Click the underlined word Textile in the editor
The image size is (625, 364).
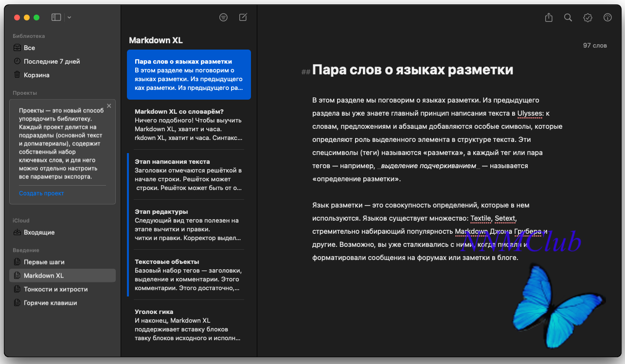pyautogui.click(x=481, y=218)
